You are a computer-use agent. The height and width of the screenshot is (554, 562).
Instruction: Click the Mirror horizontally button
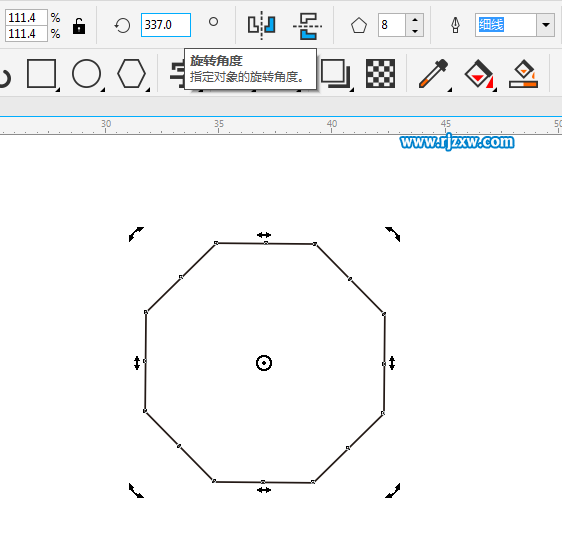(x=262, y=25)
